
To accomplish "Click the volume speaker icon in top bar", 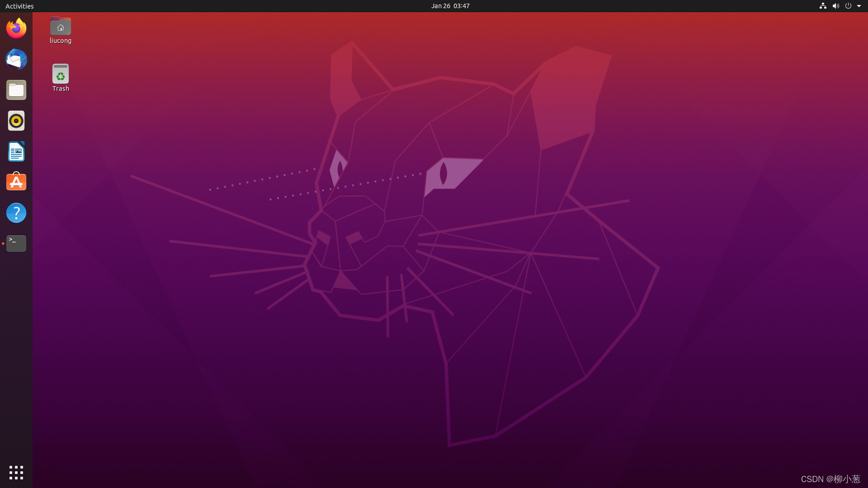I will coord(835,6).
